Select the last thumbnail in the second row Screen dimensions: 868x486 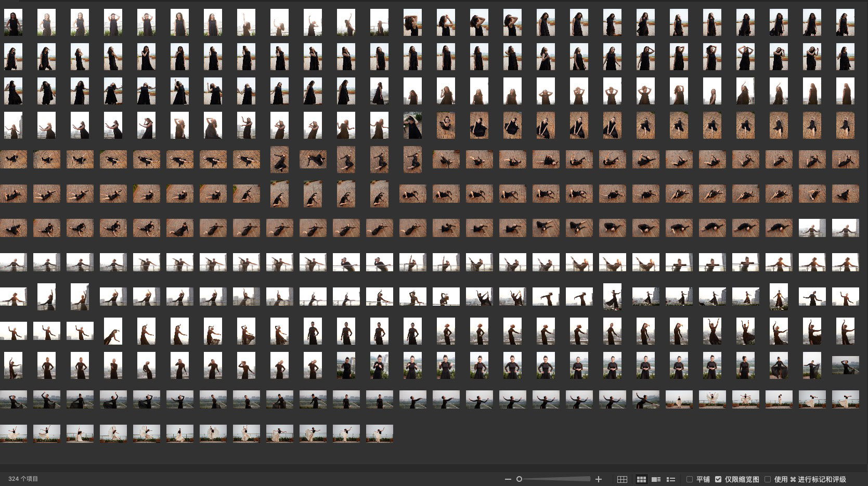[x=845, y=57]
